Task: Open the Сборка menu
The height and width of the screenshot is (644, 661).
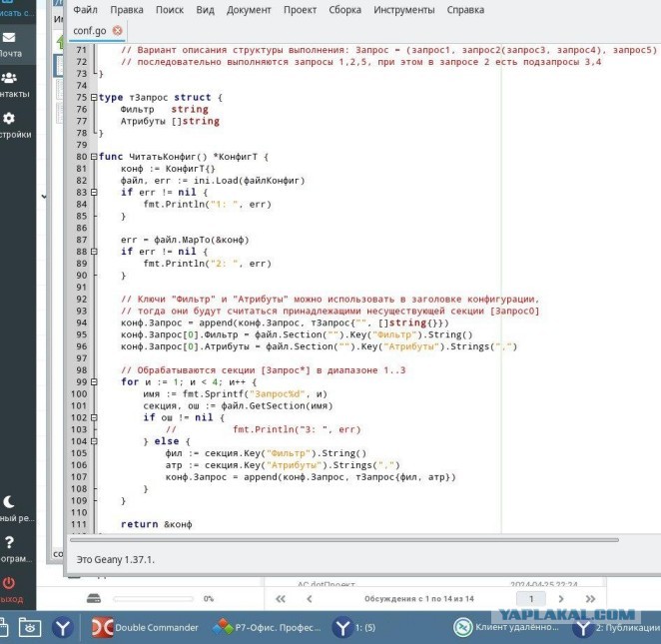Action: point(344,10)
